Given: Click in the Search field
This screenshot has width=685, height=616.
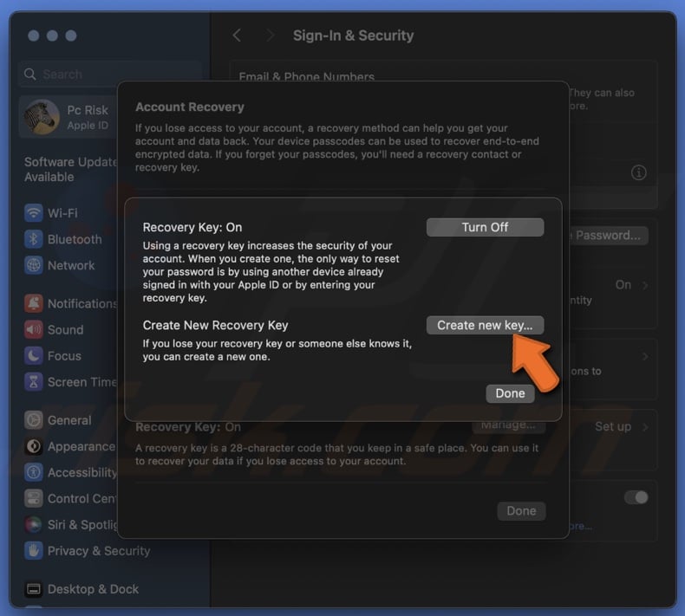Looking at the screenshot, I should 109,75.
